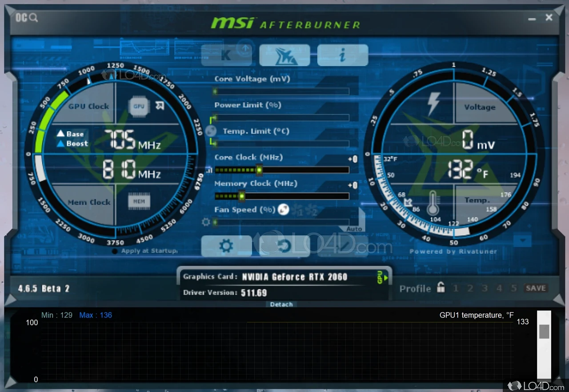The height and width of the screenshot is (392, 569).
Task: Click the Min : 129 graph label
Action: pos(57,315)
